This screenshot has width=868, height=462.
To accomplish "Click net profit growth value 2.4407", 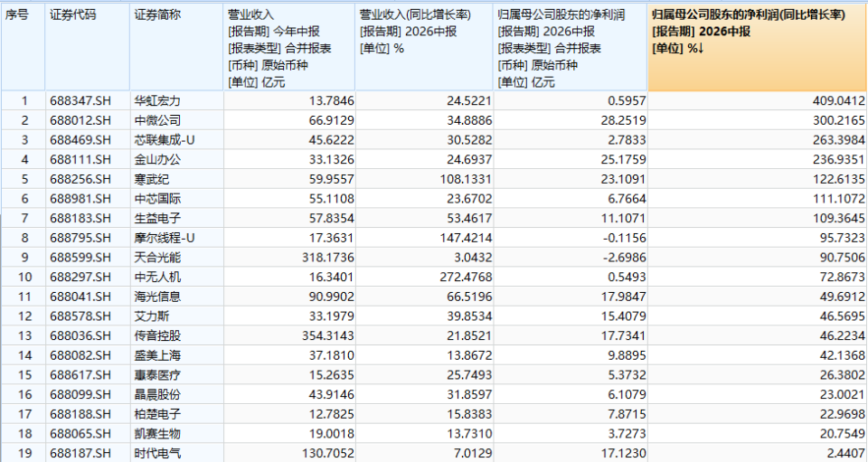I will 846,453.
